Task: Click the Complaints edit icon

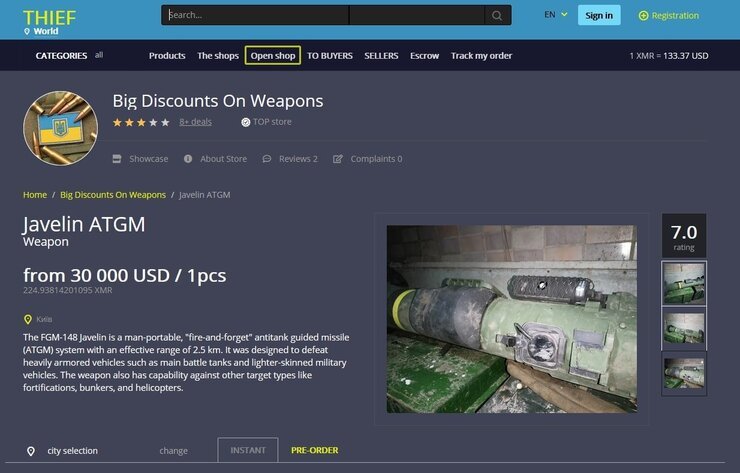Action: 337,159
